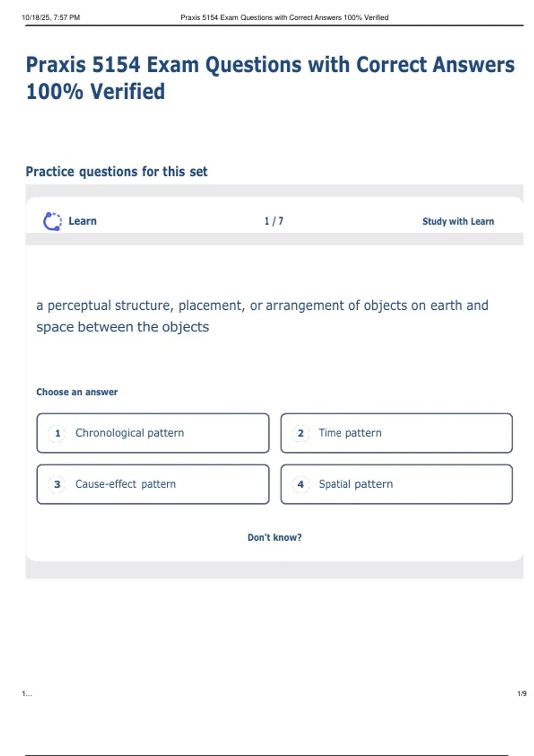This screenshot has height=756, width=534.
Task: Open the Study with Learn link
Action: coord(458,221)
